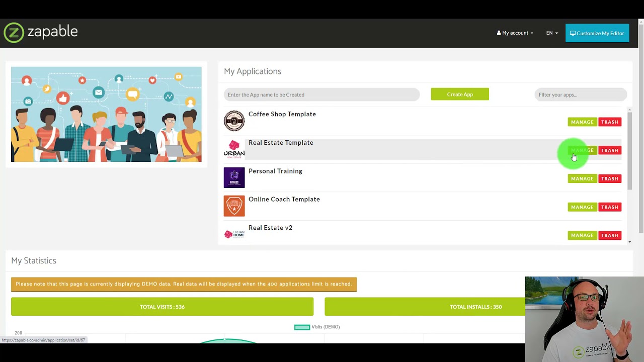Trash the Real Estate v2 app
Viewport: 644px width, 362px height.
[609, 235]
